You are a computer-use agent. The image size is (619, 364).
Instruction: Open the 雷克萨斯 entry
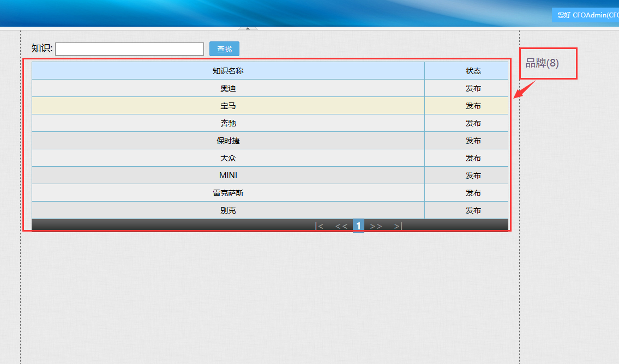pyautogui.click(x=228, y=193)
